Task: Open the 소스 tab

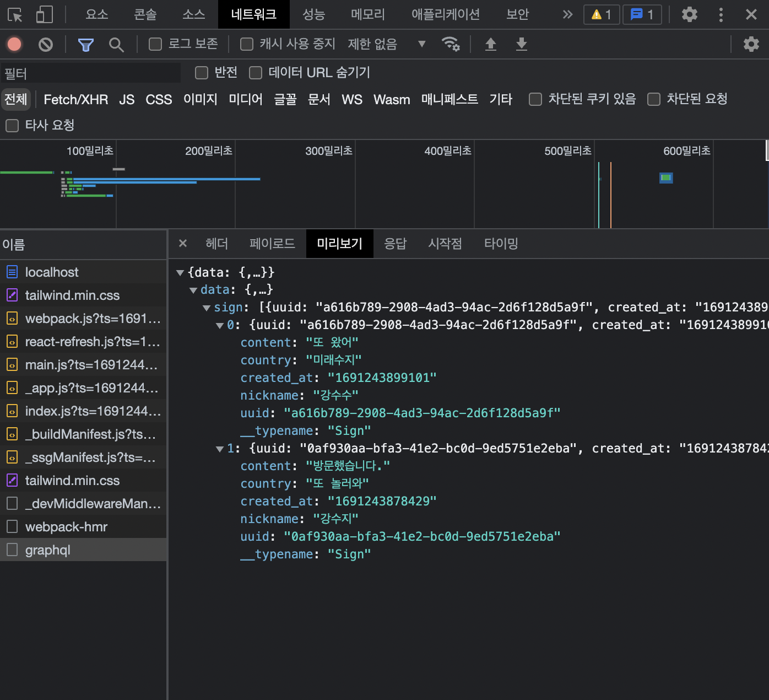Action: click(194, 14)
